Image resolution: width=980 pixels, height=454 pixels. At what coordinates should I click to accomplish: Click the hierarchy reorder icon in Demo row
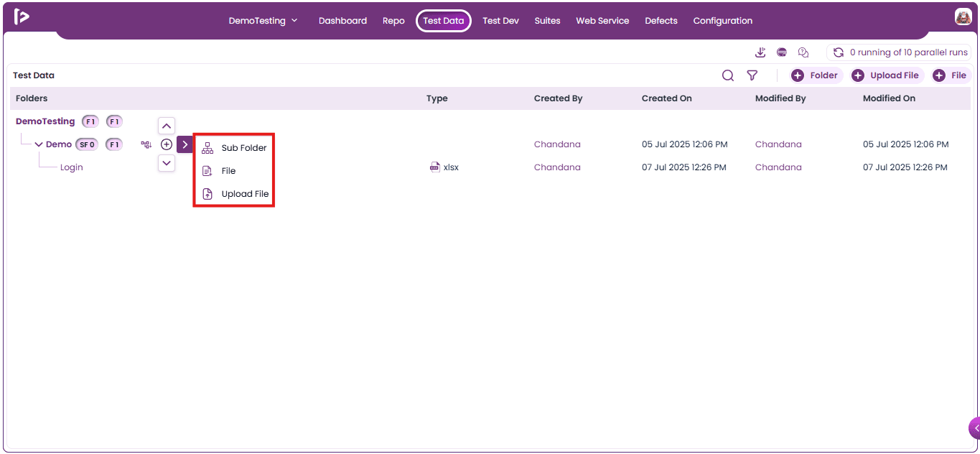point(146,144)
